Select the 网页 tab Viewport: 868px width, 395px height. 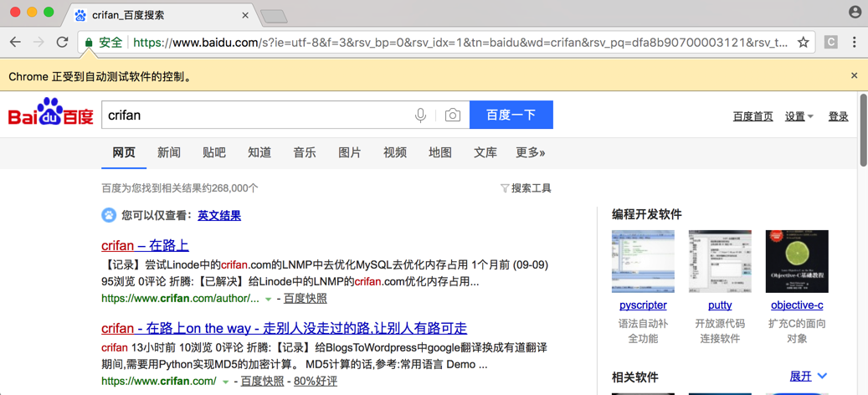pos(123,152)
